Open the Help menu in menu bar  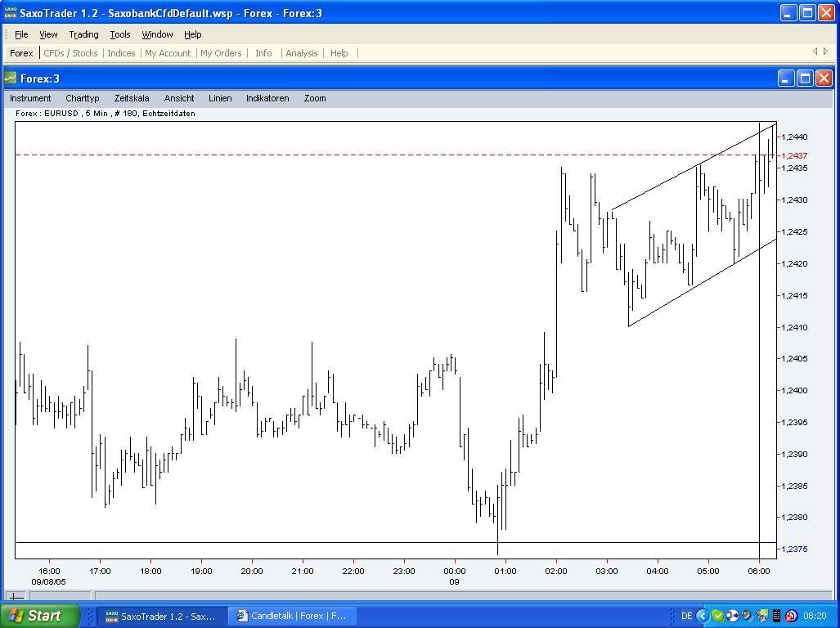pyautogui.click(x=193, y=35)
